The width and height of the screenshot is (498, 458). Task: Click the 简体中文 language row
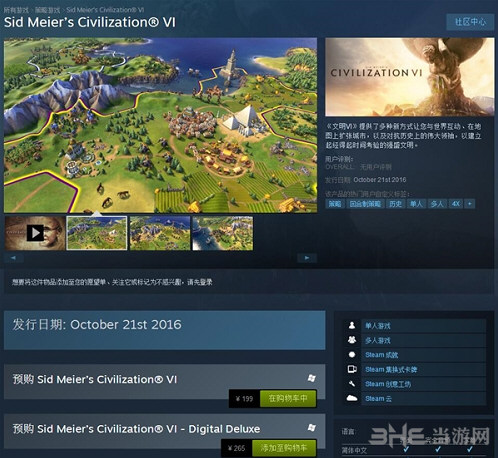click(413, 450)
